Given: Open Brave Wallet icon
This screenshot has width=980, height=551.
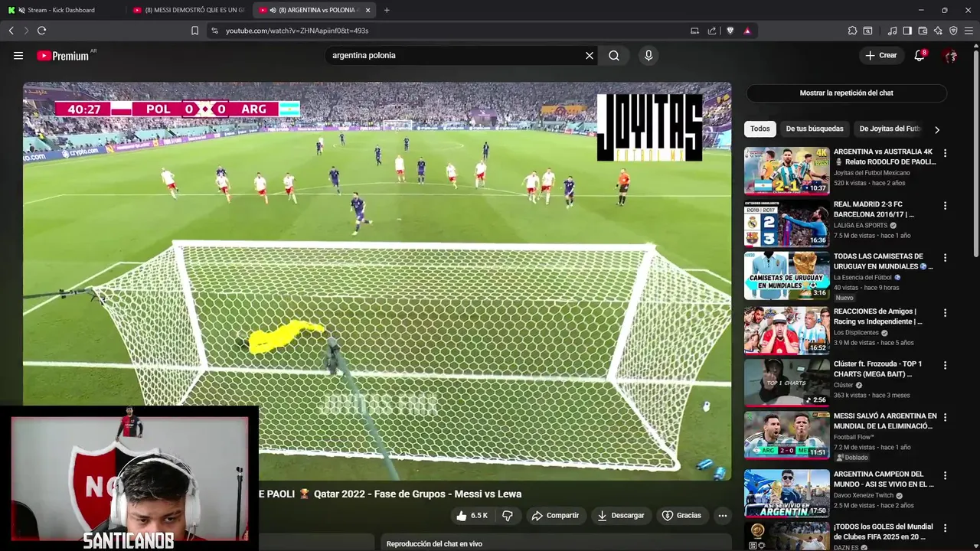Looking at the screenshot, I should [923, 31].
